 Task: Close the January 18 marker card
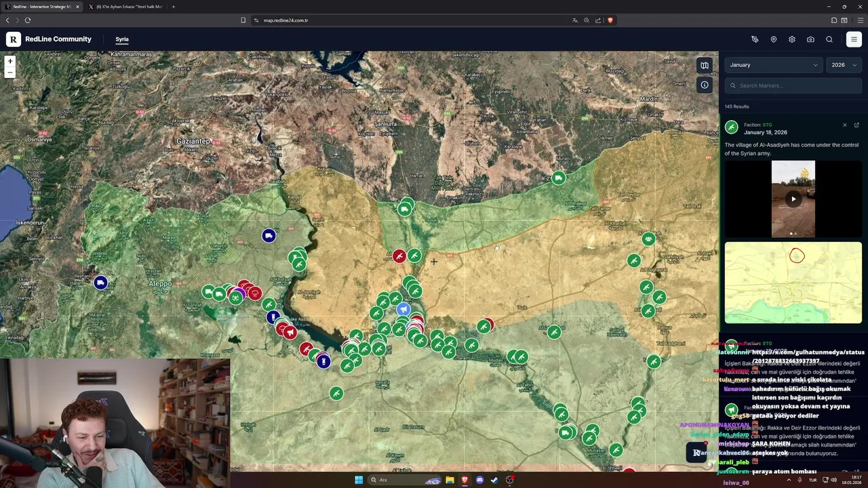(845, 125)
